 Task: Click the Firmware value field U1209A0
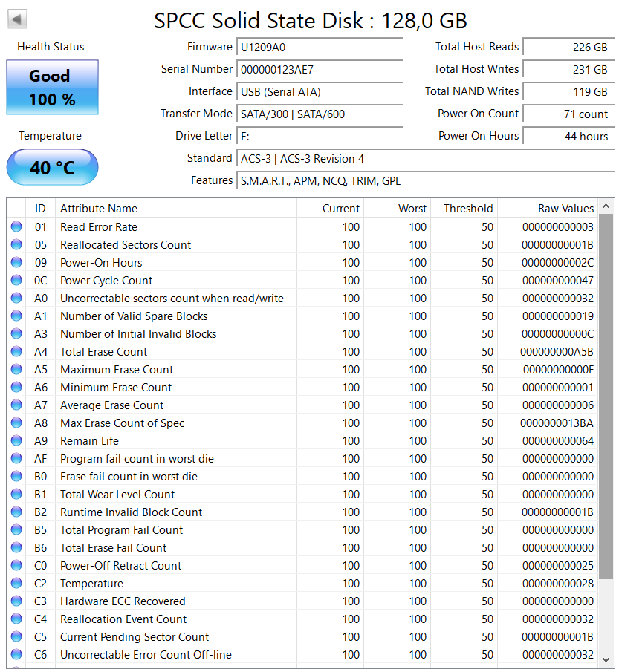(x=320, y=48)
